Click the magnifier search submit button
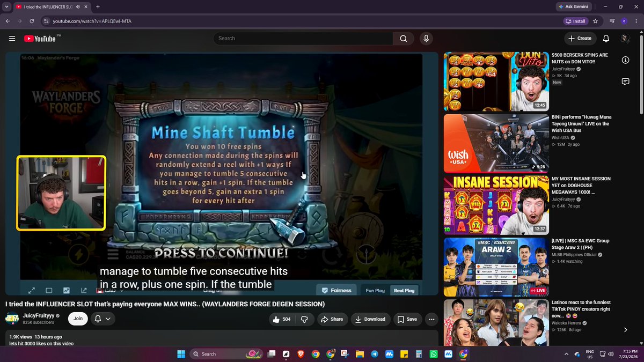 point(403,39)
